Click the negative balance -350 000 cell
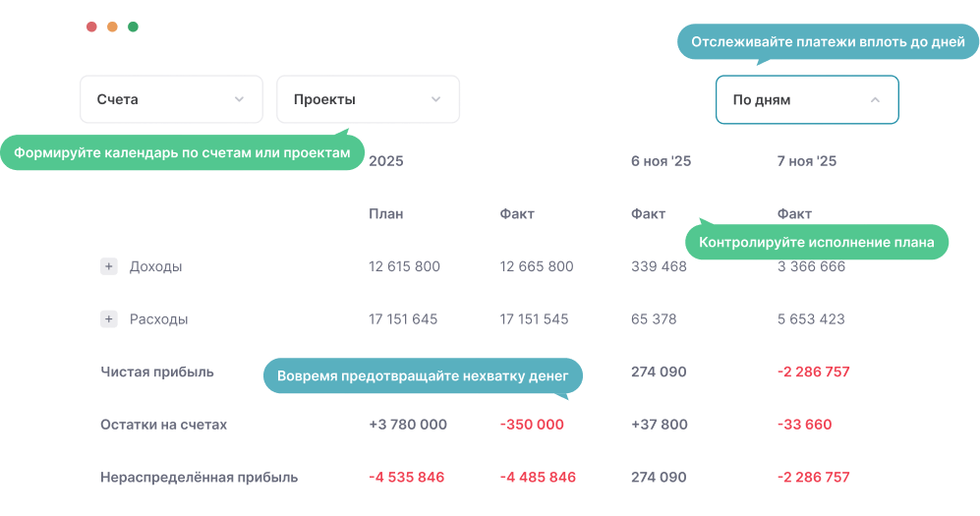The height and width of the screenshot is (516, 980). point(532,425)
